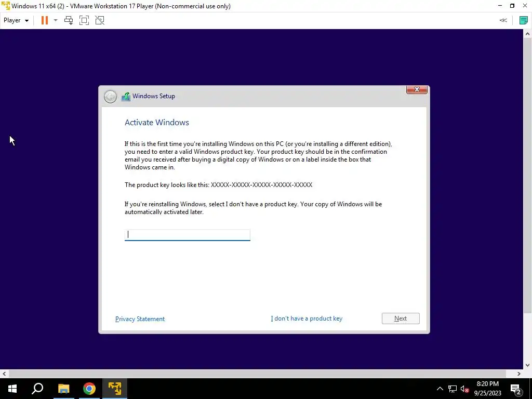
Task: Open the Windows Start menu
Action: pos(12,389)
